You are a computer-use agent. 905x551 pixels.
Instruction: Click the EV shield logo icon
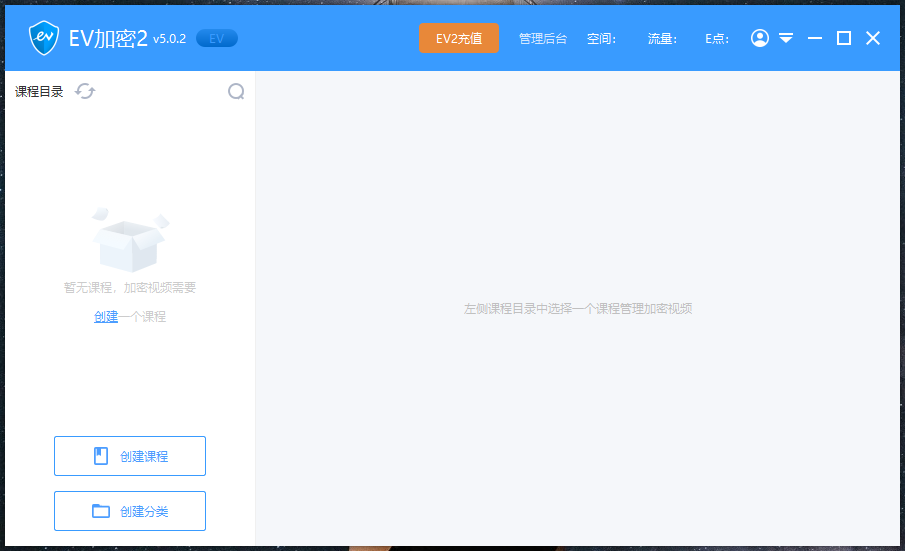pyautogui.click(x=44, y=38)
